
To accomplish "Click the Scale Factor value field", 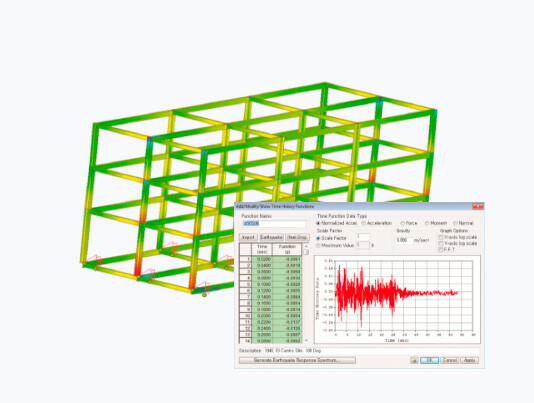I will coord(363,237).
